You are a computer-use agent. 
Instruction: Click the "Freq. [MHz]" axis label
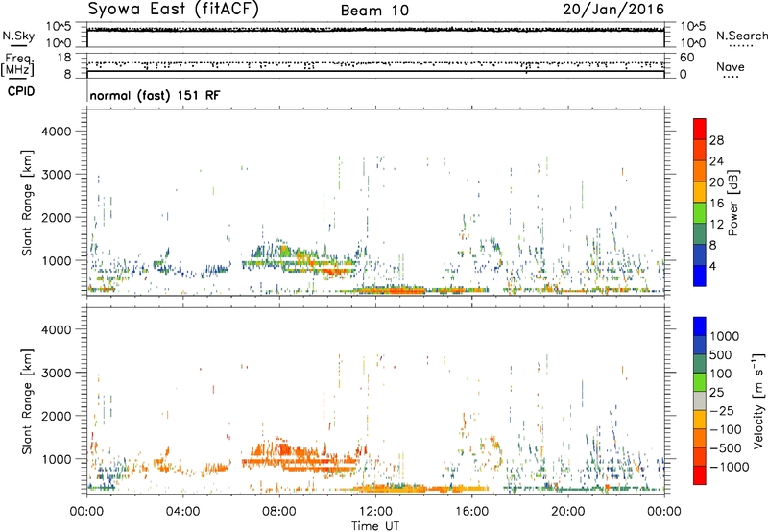pyautogui.click(x=18, y=65)
